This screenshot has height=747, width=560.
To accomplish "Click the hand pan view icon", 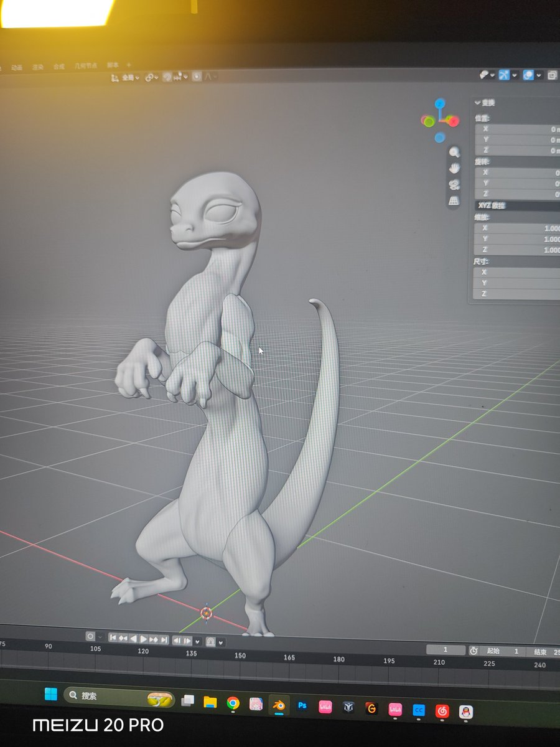I will pyautogui.click(x=455, y=168).
